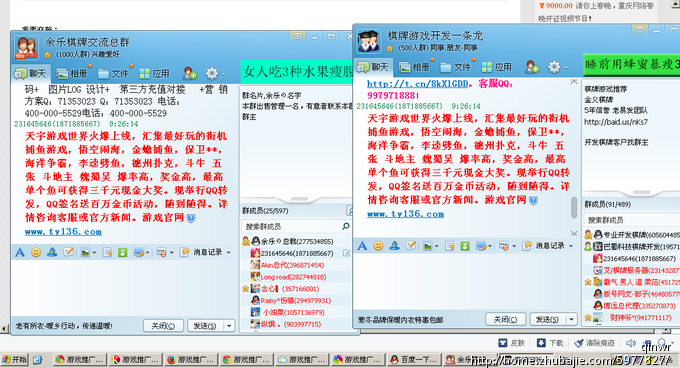Switch to 文件 tab in 棋牌游戏开发一条龙
Image resolution: width=680 pixels, height=368 pixels.
coord(456,67)
